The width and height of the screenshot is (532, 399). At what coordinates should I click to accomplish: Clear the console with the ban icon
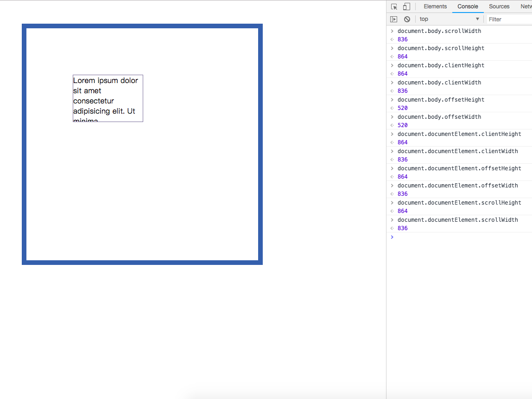(407, 19)
